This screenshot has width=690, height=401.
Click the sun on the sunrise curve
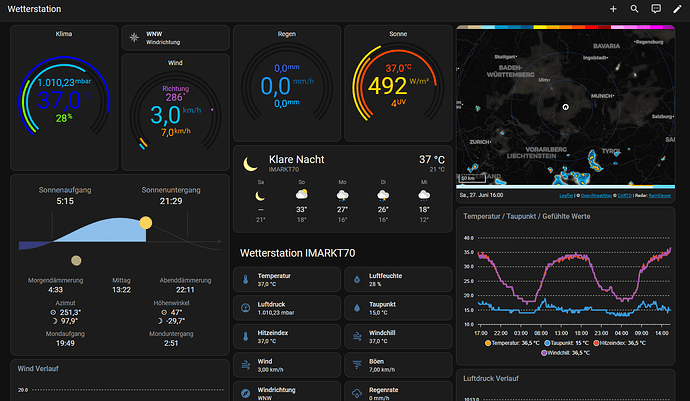146,222
